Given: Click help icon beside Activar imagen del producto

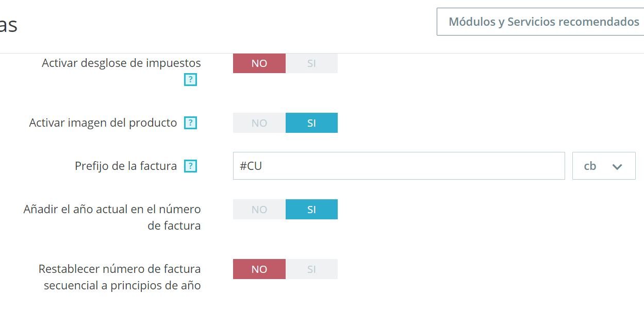Looking at the screenshot, I should 191,123.
